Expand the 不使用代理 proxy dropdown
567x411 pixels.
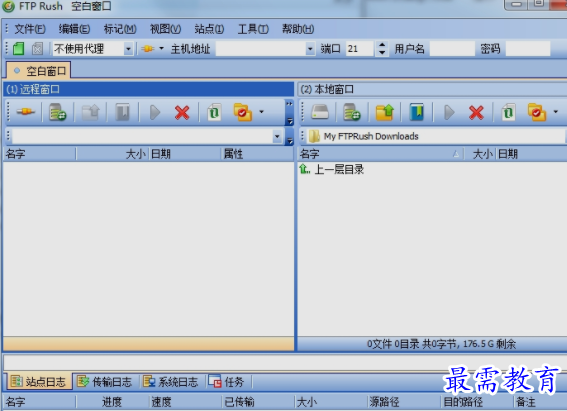coord(128,48)
